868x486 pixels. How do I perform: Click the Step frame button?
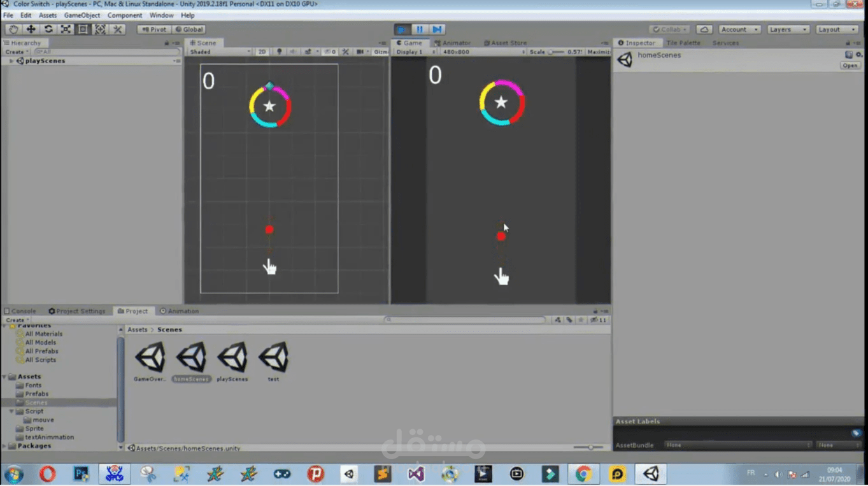[x=437, y=29]
